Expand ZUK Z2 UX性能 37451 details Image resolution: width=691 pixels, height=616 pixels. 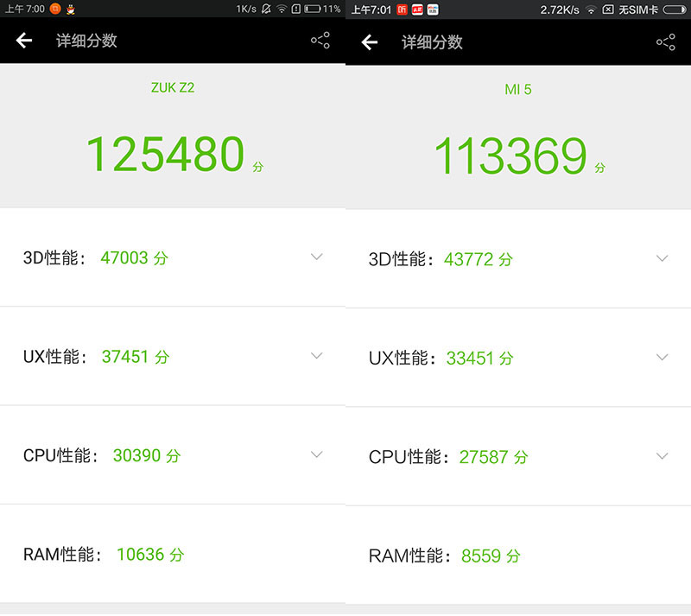(x=317, y=355)
